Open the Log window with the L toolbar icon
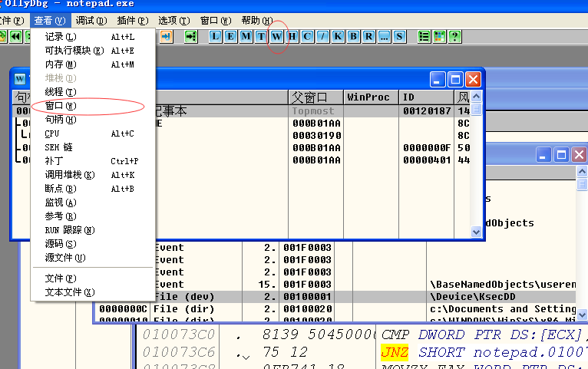 [215, 36]
